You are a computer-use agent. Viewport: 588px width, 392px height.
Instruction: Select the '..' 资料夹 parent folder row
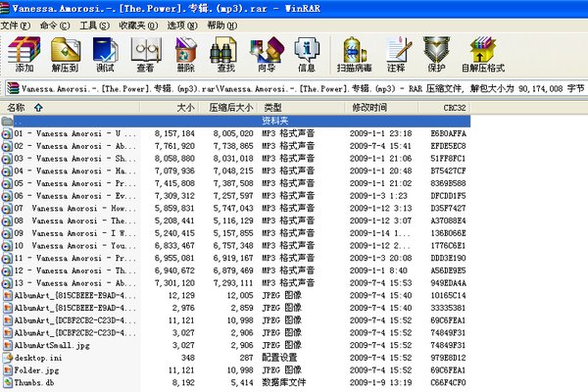pyautogui.click(x=235, y=121)
